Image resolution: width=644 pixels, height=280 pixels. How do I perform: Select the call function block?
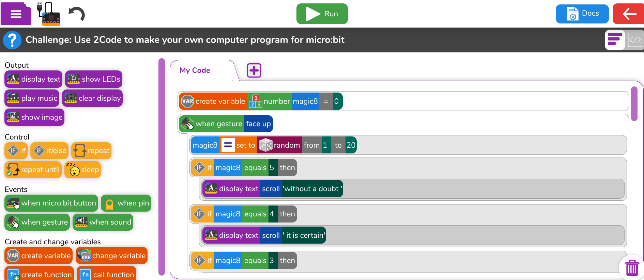coord(107,274)
